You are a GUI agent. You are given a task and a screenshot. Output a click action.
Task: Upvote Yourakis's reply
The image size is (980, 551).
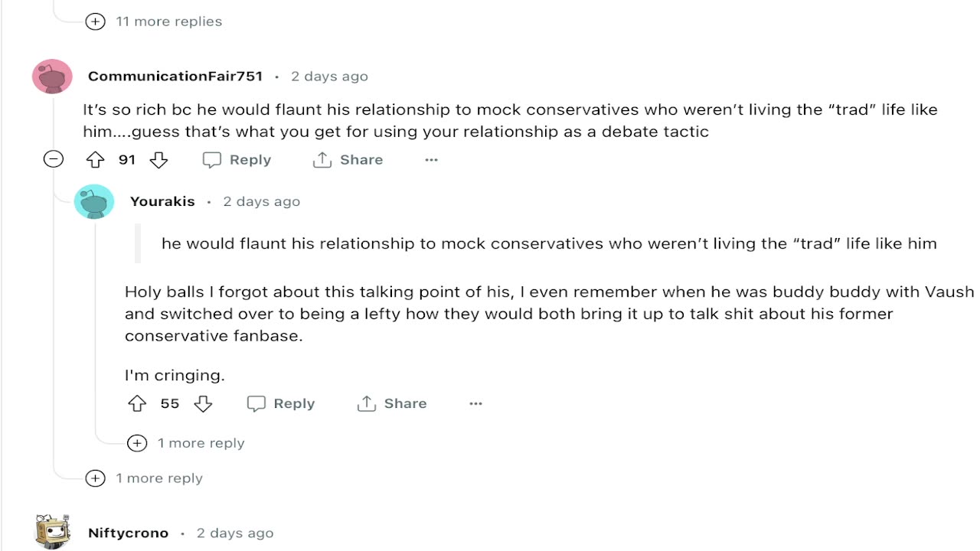coord(137,403)
